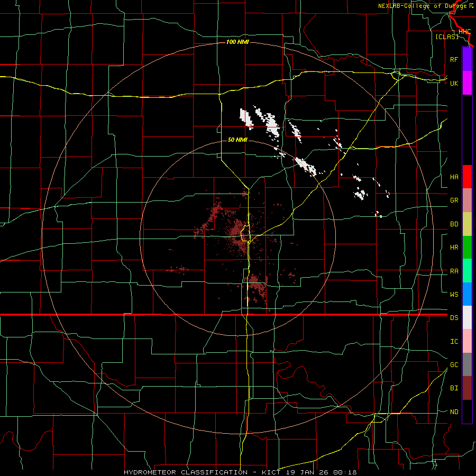Click the RA legend label

[x=454, y=271]
